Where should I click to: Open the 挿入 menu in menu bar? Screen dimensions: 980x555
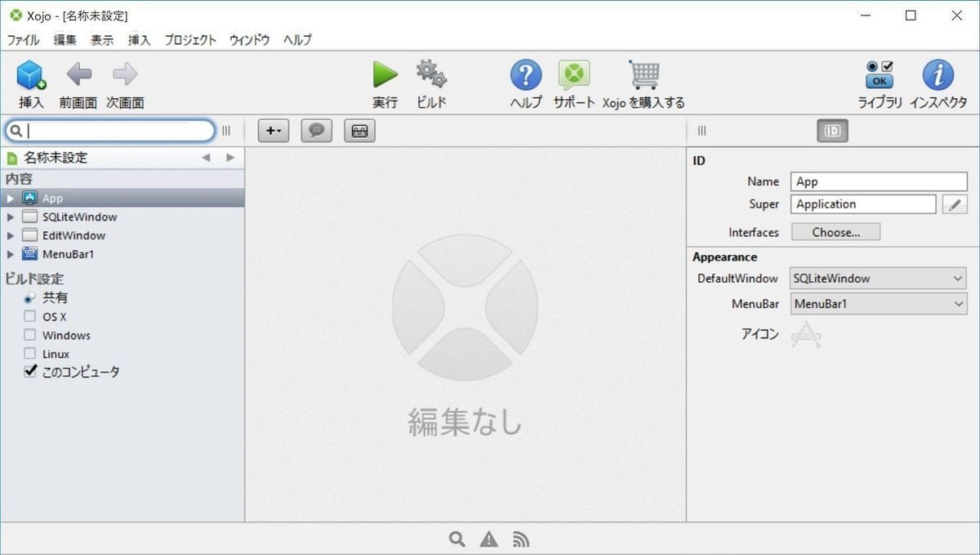[x=139, y=39]
